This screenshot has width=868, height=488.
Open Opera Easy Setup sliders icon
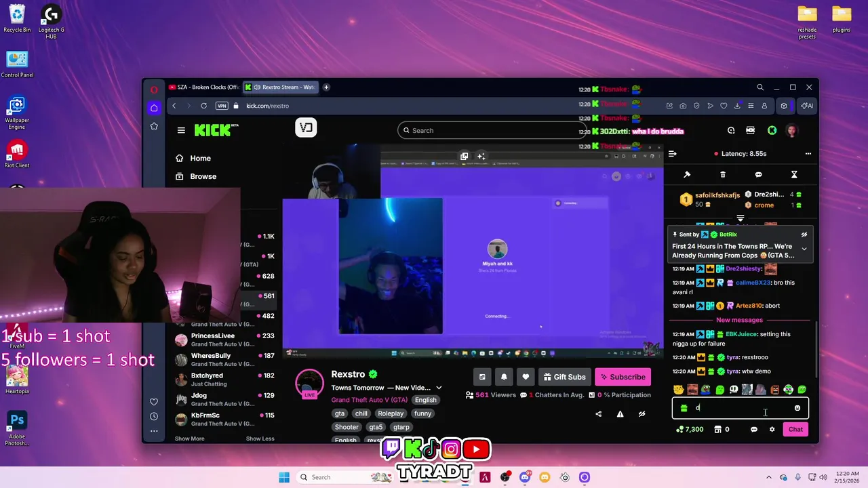751,106
